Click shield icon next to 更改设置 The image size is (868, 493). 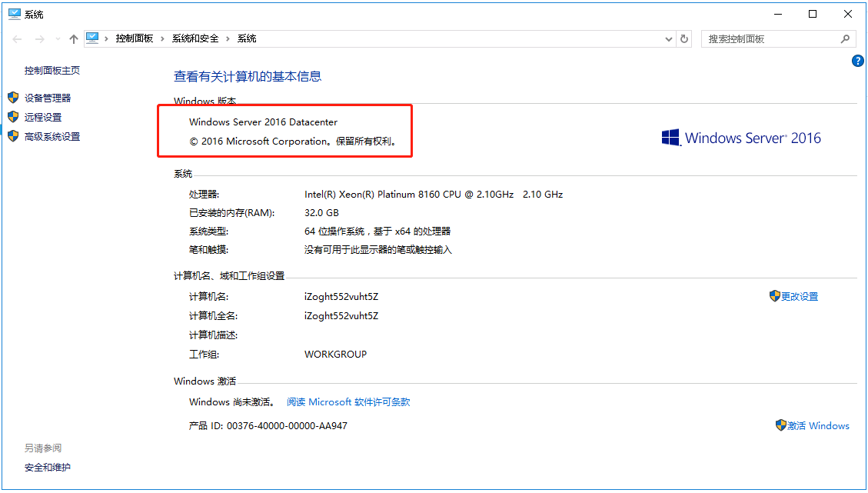click(775, 296)
